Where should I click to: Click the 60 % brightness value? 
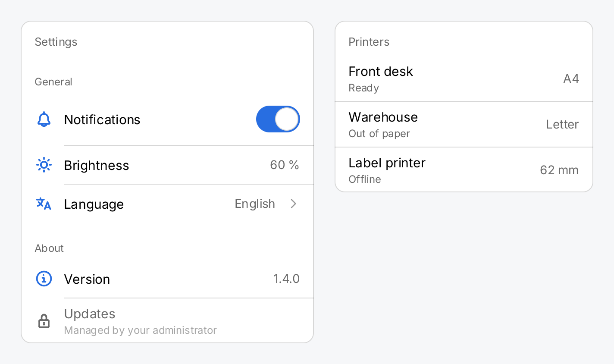point(285,165)
